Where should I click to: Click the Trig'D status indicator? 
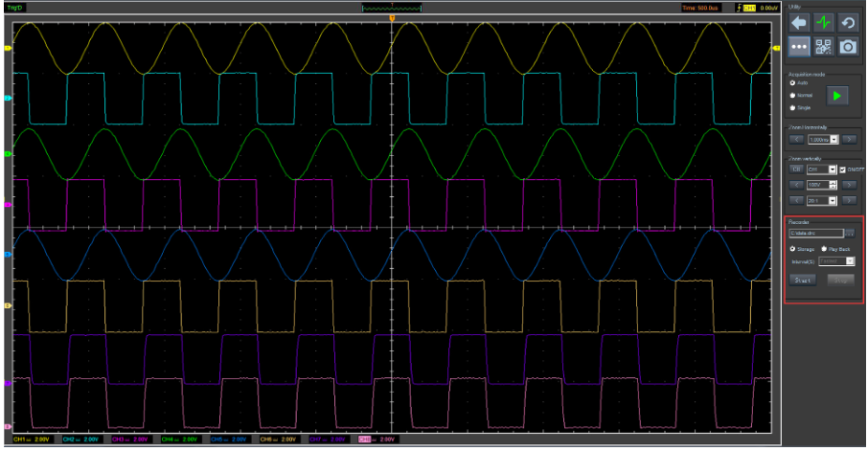click(14, 8)
